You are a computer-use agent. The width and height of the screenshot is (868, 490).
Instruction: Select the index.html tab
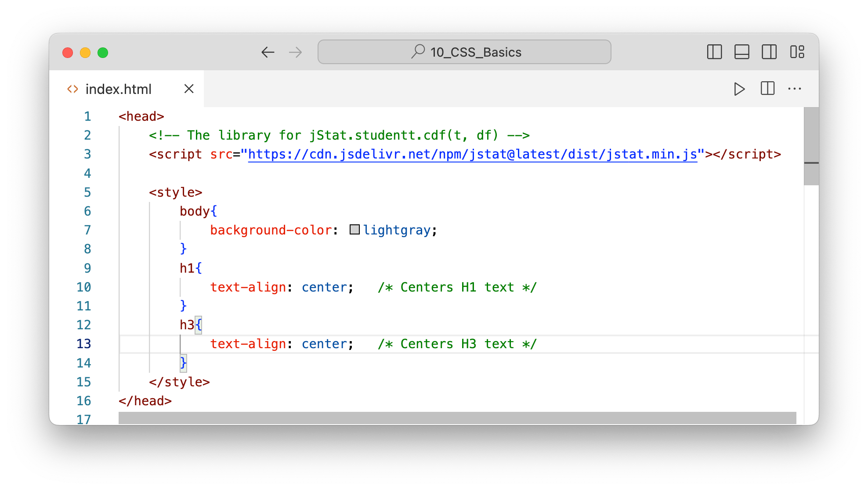coord(118,89)
